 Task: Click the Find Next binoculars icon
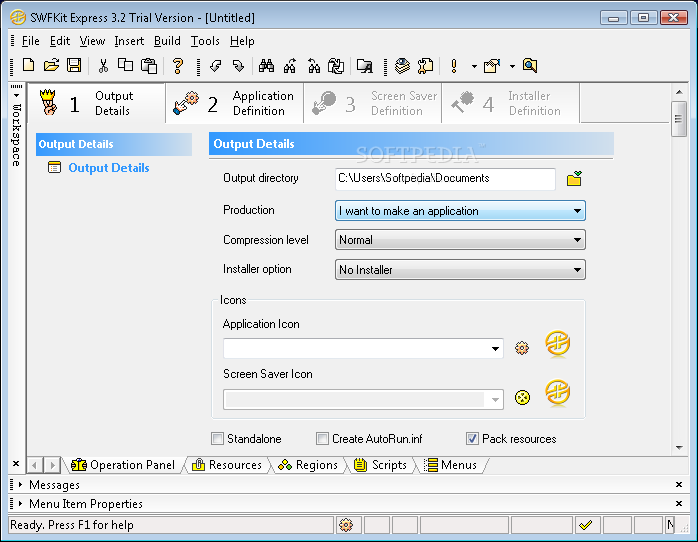tap(290, 66)
